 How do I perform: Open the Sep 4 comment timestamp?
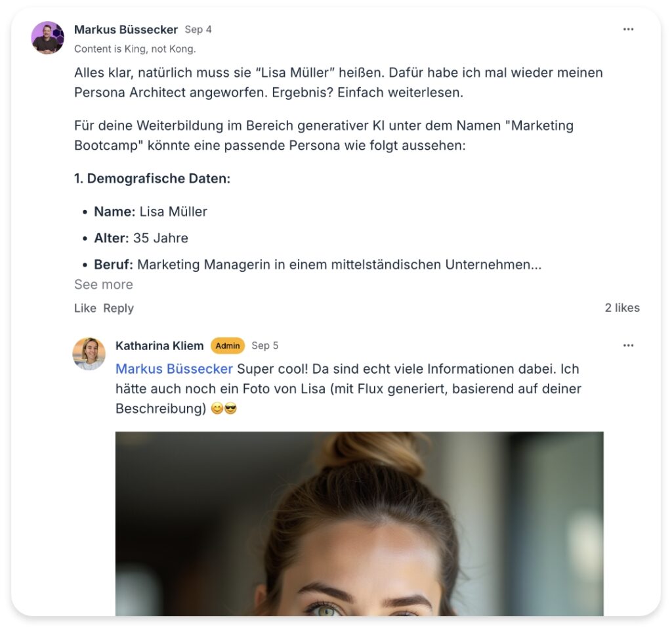coord(198,30)
